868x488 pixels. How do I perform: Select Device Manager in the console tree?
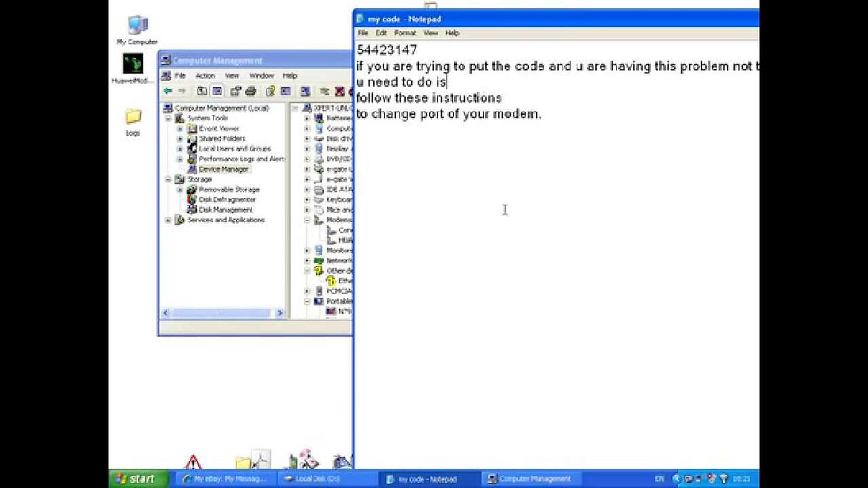(x=223, y=169)
